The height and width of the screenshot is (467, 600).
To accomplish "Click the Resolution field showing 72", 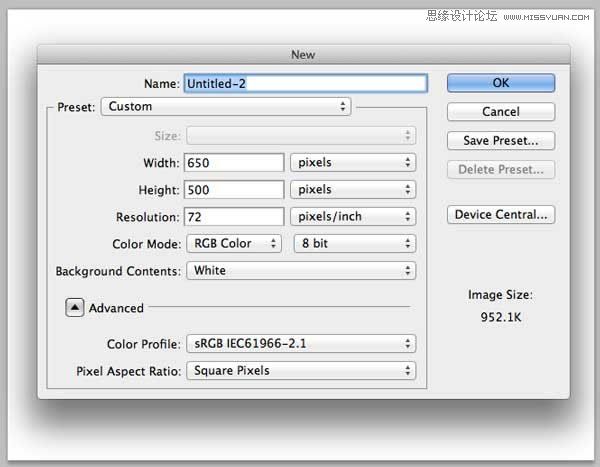I will click(x=234, y=217).
